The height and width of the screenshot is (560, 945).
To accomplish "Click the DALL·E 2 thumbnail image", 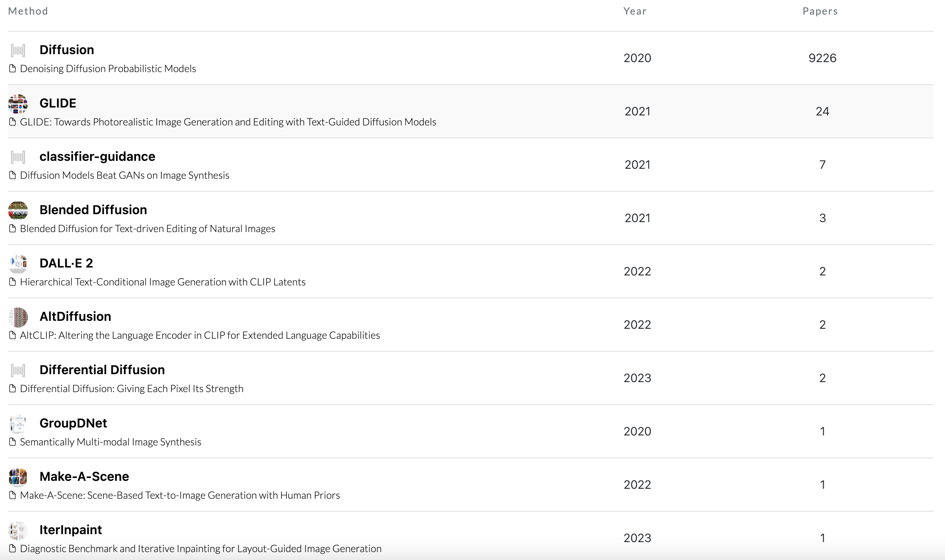I will [18, 264].
